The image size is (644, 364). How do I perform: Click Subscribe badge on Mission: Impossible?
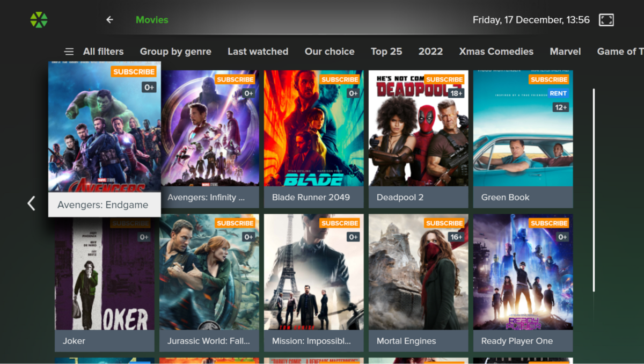tap(340, 223)
